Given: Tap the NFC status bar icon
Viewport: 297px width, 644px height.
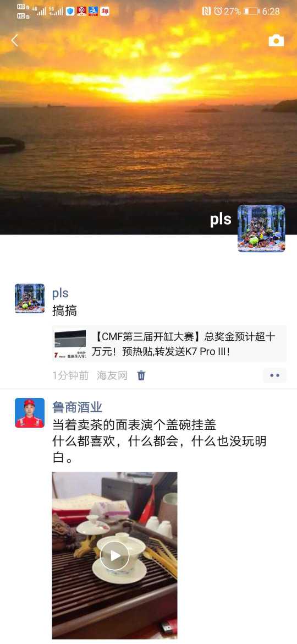Looking at the screenshot, I should [x=206, y=11].
